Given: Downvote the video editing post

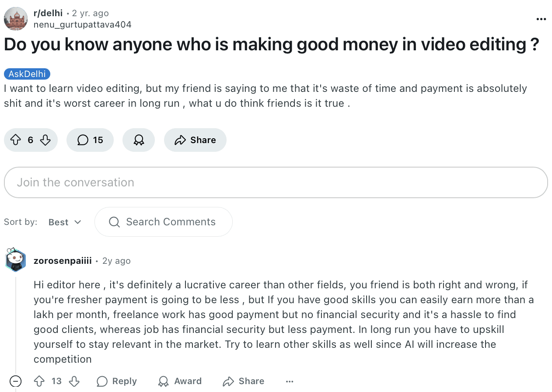Looking at the screenshot, I should (x=45, y=140).
